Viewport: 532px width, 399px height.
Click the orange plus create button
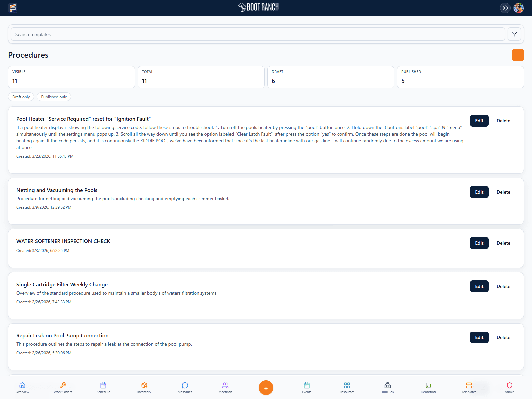(518, 55)
